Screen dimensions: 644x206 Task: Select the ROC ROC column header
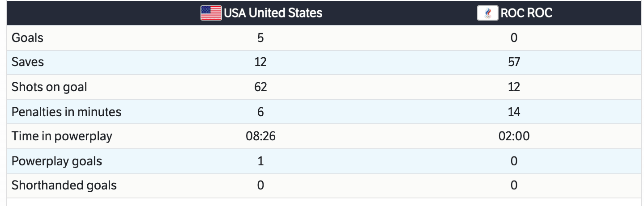click(x=526, y=13)
